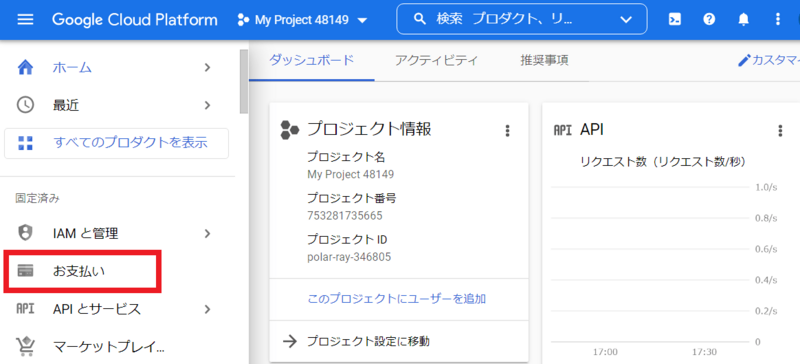This screenshot has height=364, width=800.
Task: Click プロジェクト設定に移動 link
Action: 368,341
